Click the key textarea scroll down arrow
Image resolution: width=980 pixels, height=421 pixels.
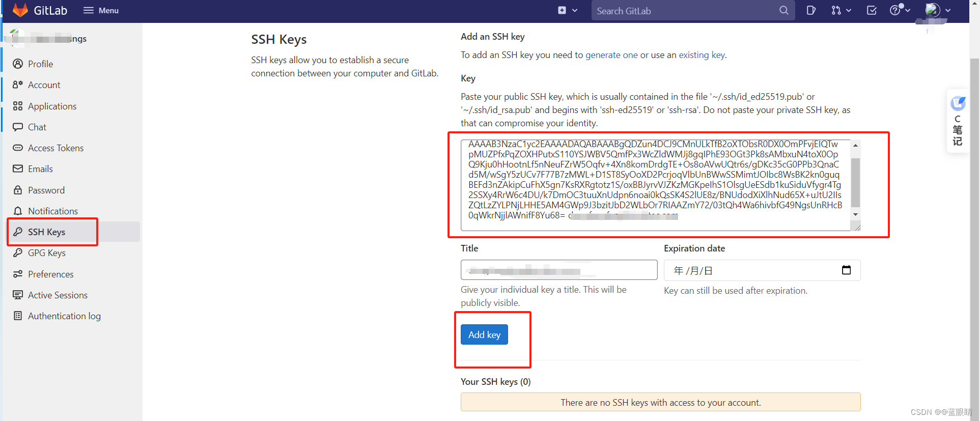pyautogui.click(x=856, y=214)
